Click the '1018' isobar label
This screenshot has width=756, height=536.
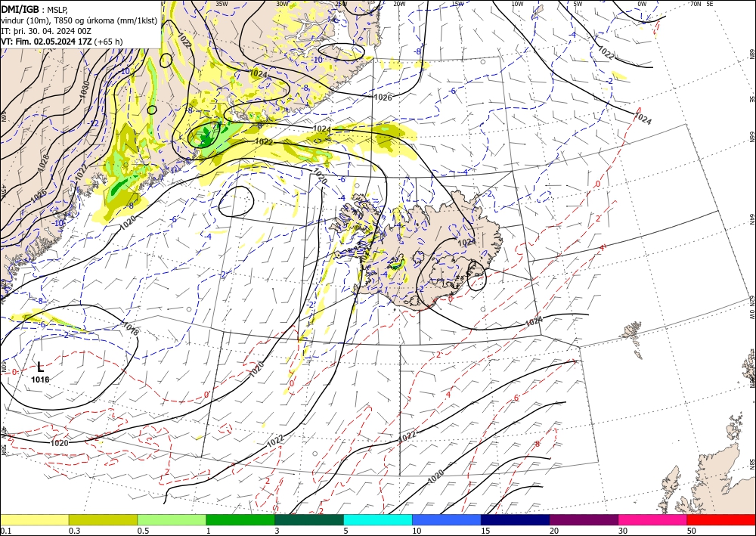coord(131,328)
